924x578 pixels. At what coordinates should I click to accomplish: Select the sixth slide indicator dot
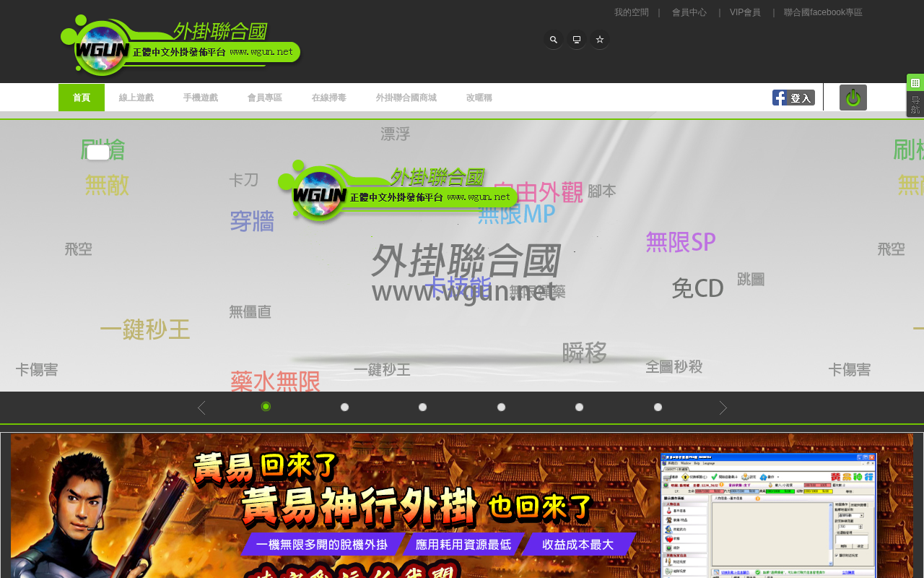pyautogui.click(x=658, y=407)
